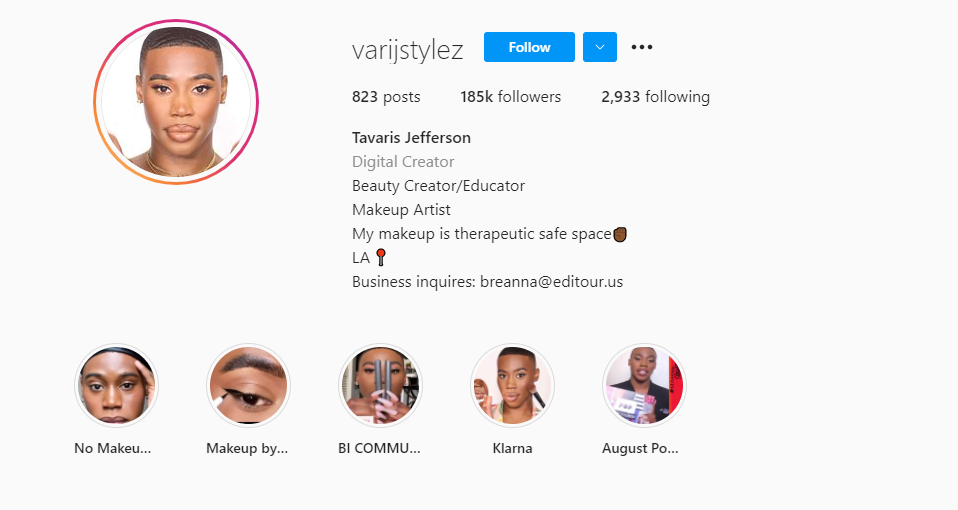Viewport: 958px width, 510px height.
Task: Click the varijstylez username heading
Action: (x=408, y=49)
